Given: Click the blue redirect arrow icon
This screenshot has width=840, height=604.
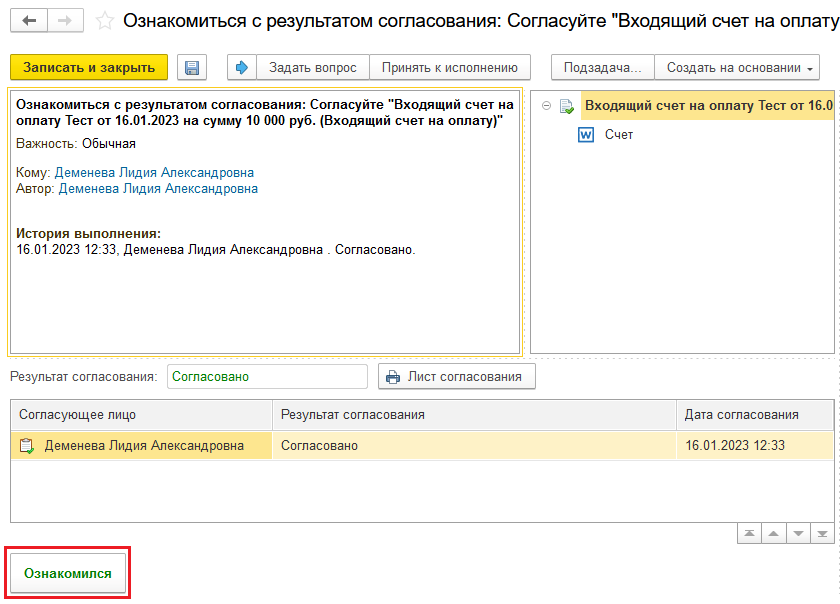Looking at the screenshot, I should tap(242, 68).
